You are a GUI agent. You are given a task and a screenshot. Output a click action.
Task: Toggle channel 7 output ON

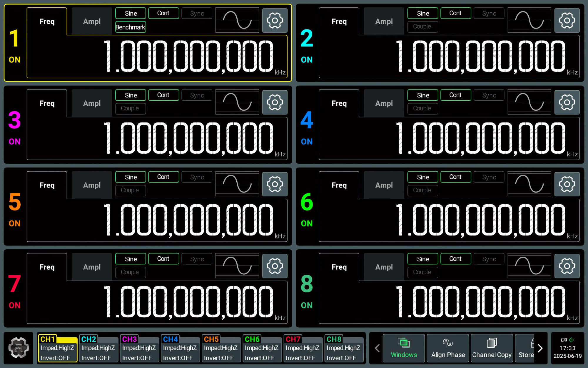(x=14, y=305)
